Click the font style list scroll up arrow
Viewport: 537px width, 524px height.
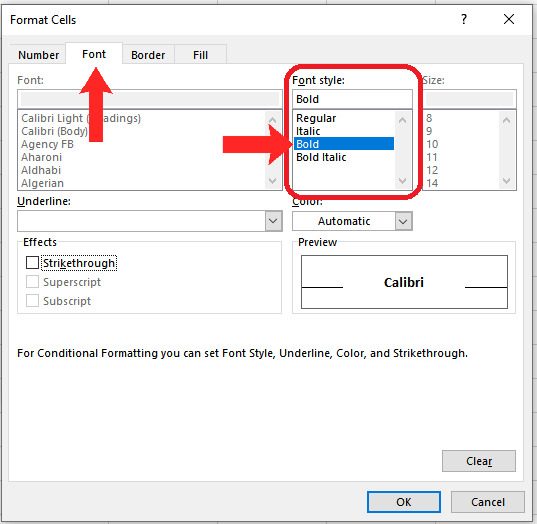click(403, 120)
